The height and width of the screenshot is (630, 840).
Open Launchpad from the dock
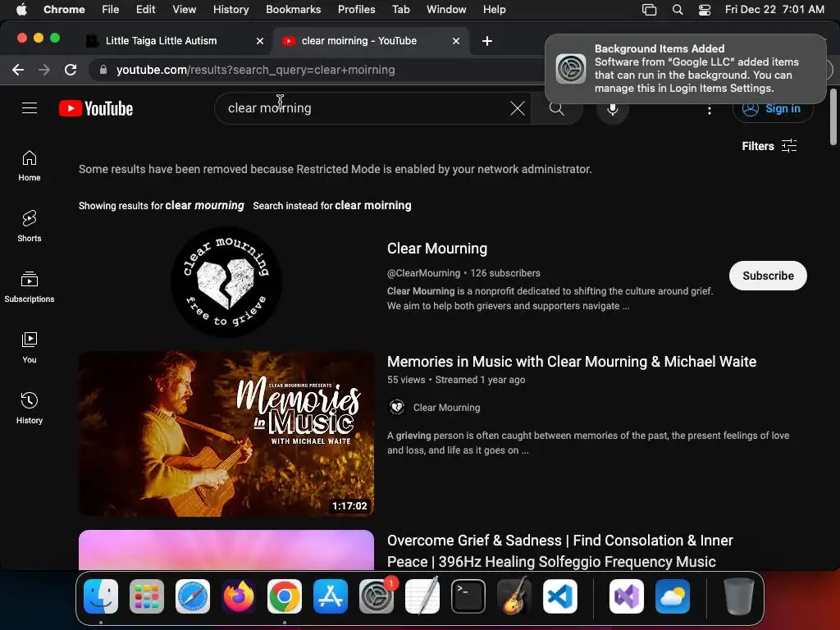tap(147, 596)
